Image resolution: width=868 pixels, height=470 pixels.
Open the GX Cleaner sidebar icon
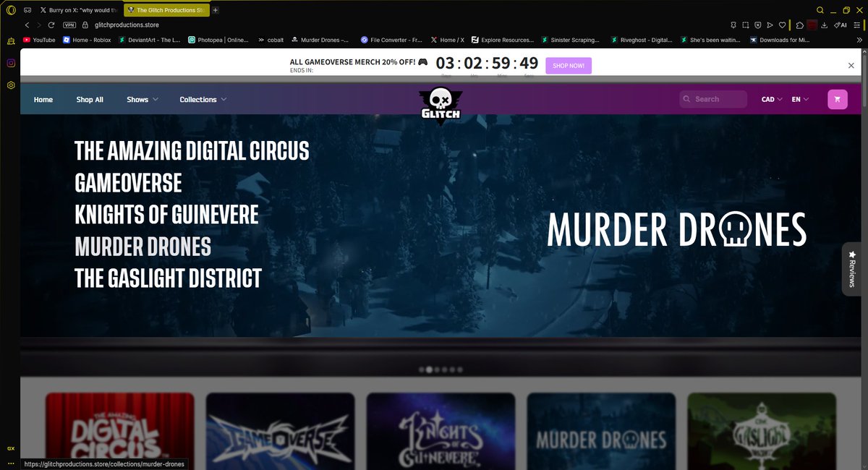[x=11, y=41]
